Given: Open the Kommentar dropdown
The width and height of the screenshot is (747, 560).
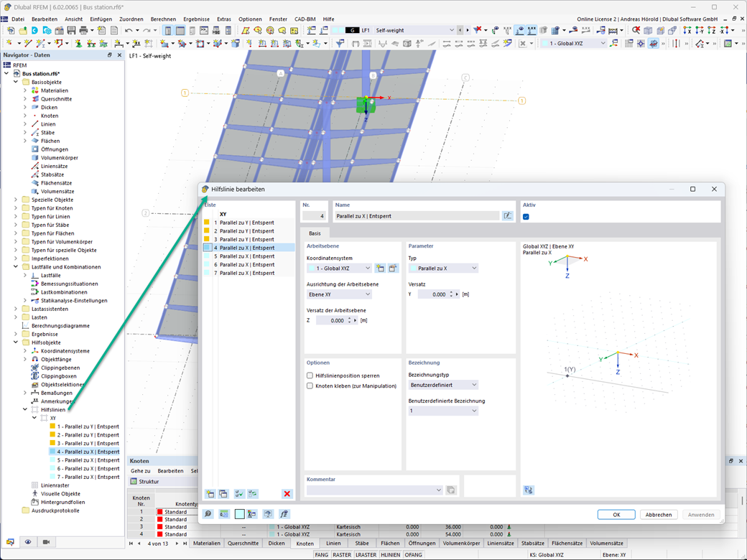Looking at the screenshot, I should pos(375,490).
